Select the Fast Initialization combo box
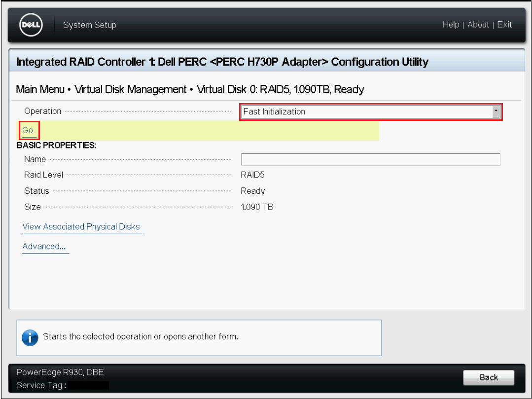This screenshot has height=399, width=532. click(x=370, y=111)
